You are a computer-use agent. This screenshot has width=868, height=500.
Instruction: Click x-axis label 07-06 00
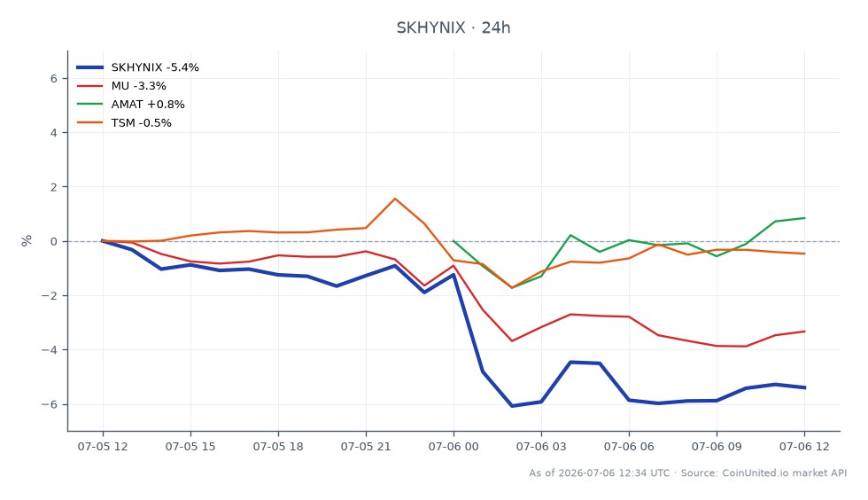click(x=453, y=446)
